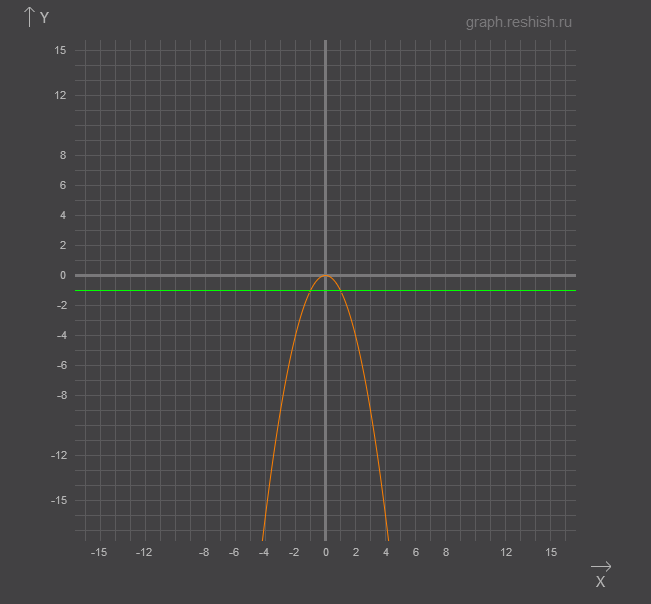Image resolution: width=651 pixels, height=604 pixels.
Task: Click the orange parabola vertex at origin
Action: (x=325, y=275)
